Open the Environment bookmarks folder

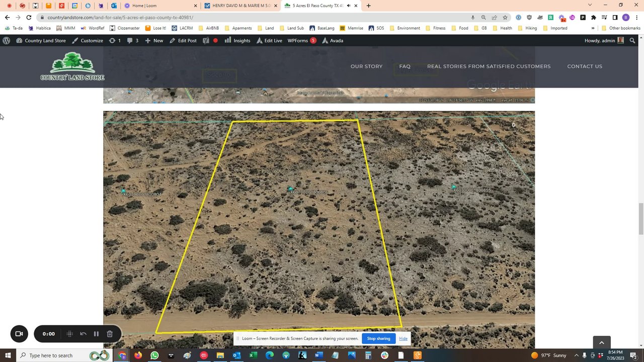405,28
